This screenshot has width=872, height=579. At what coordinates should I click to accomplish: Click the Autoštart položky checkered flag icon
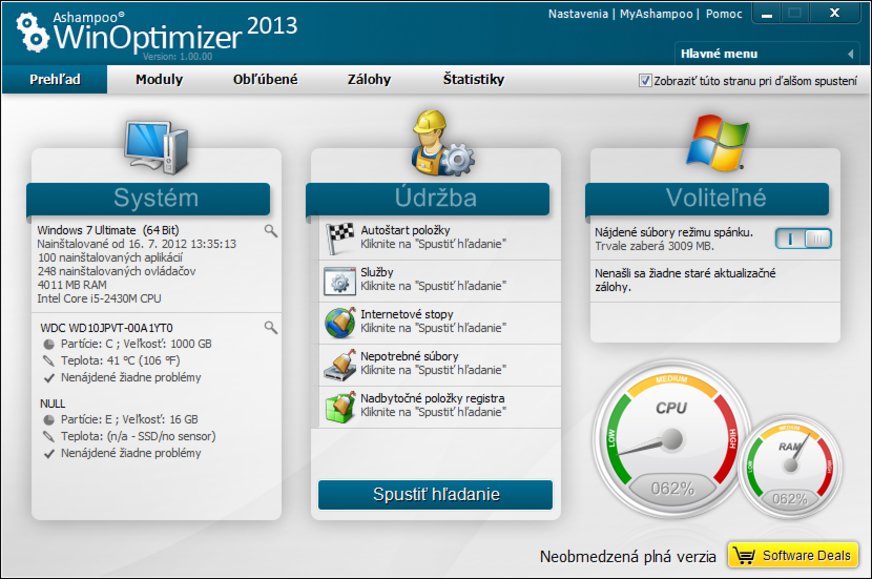(x=337, y=238)
